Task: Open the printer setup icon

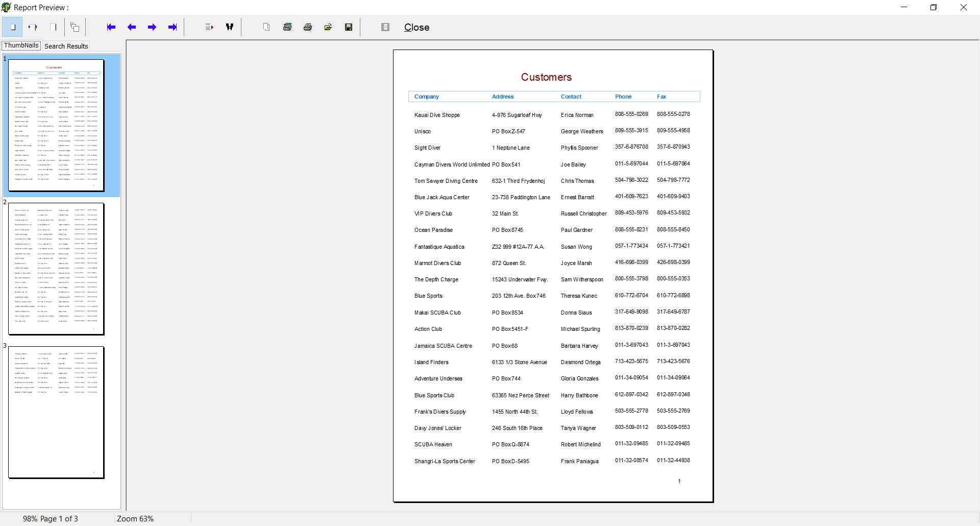Action: tap(287, 27)
